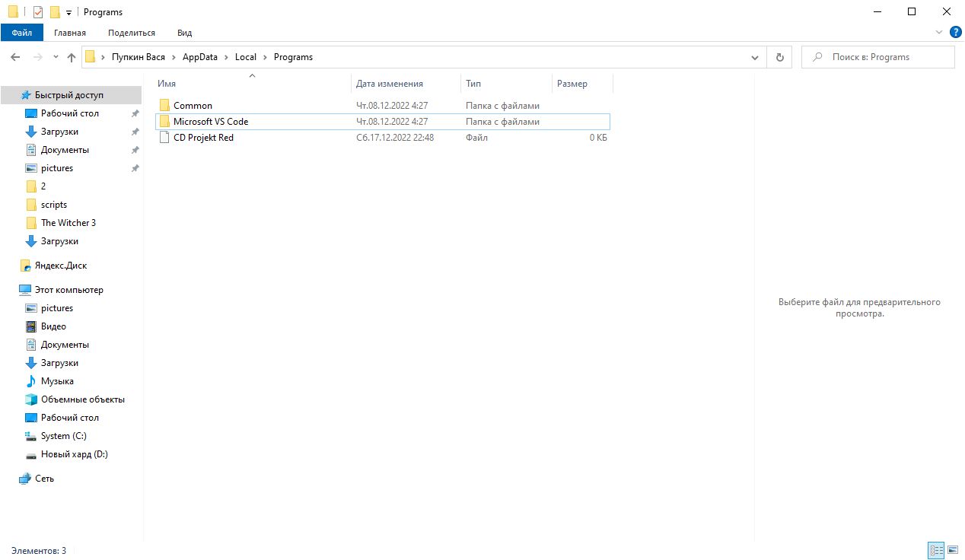Switch to the Главная ribbon tab
Viewport: 965px width, 560px height.
click(70, 33)
